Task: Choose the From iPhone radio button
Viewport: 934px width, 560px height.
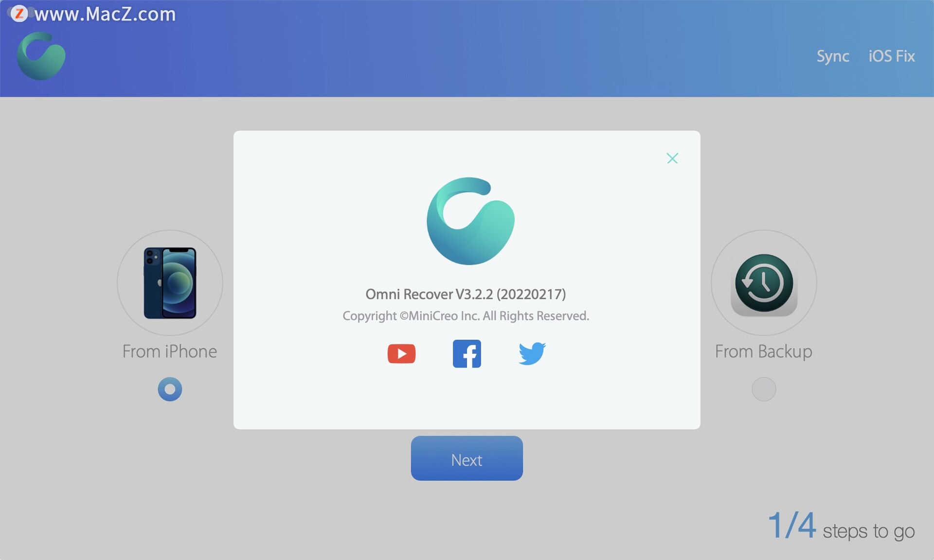Action: click(x=170, y=389)
